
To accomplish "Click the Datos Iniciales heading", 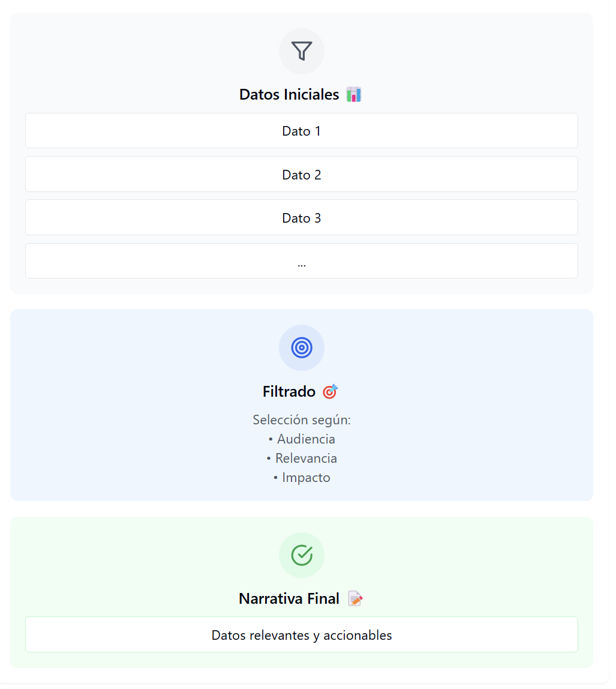I will 289,95.
